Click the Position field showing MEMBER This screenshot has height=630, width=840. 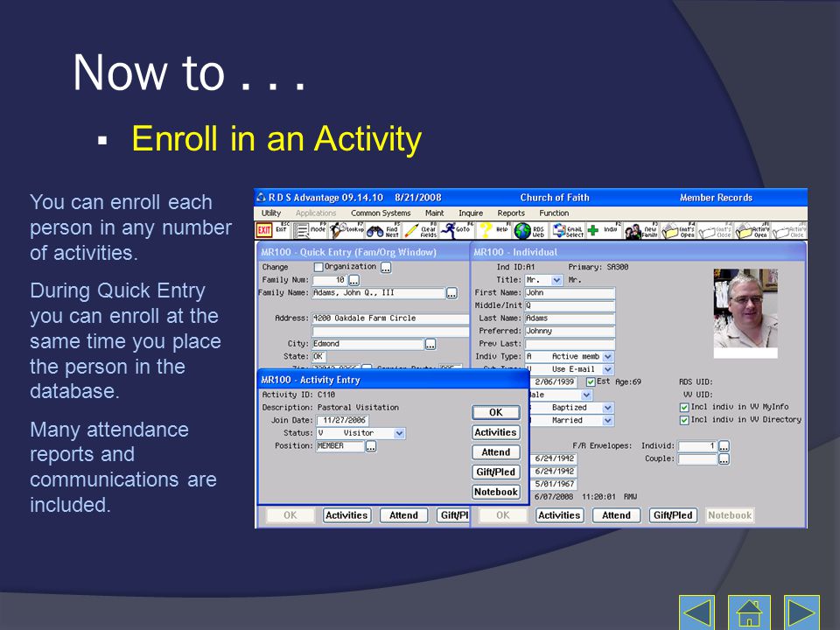340,446
